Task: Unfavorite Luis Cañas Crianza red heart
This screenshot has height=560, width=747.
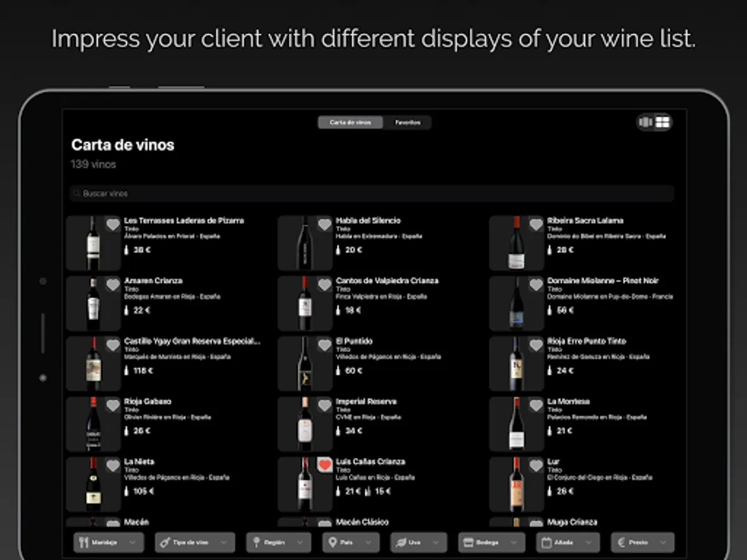Action: tap(324, 465)
